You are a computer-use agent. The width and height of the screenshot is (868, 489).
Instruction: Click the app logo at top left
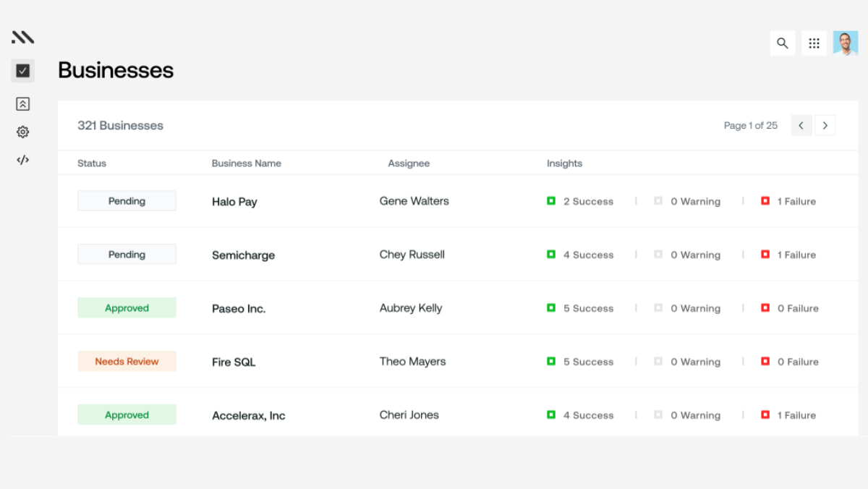(22, 36)
